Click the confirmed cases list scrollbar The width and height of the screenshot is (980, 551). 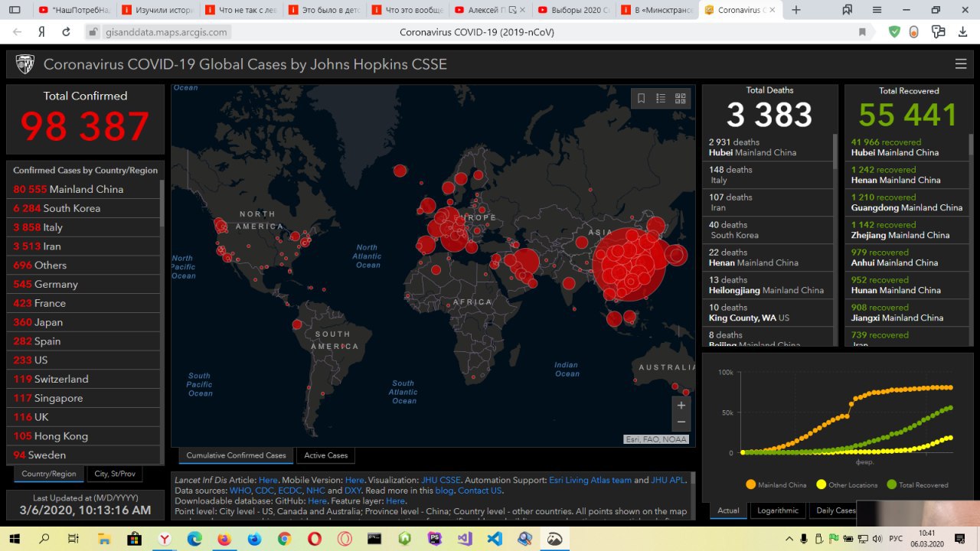[162, 203]
